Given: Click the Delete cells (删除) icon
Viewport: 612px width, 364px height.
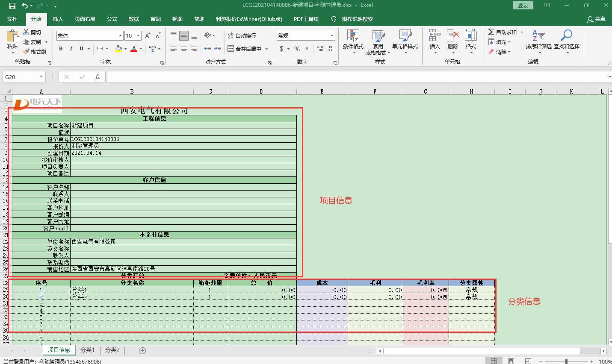Looking at the screenshot, I should 453,36.
